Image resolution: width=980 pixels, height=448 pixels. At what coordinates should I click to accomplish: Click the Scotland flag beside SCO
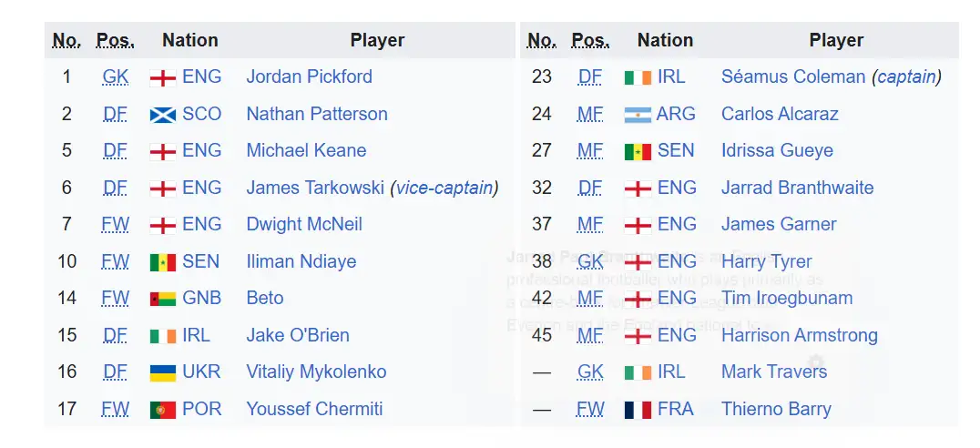pos(163,115)
